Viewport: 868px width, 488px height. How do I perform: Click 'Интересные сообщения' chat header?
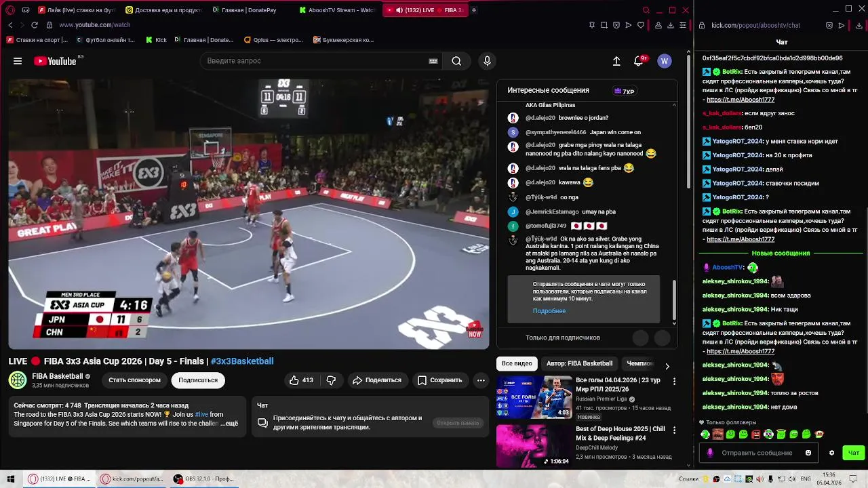pos(548,90)
